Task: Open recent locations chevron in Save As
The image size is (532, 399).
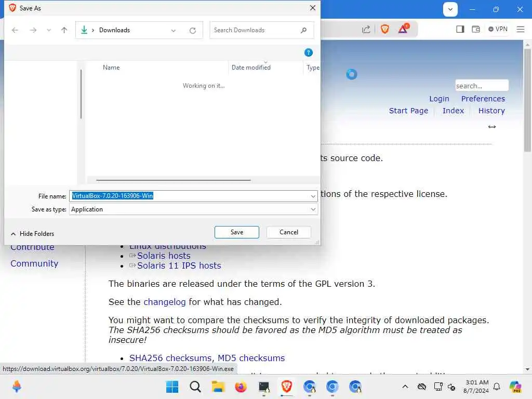Action: coord(49,30)
